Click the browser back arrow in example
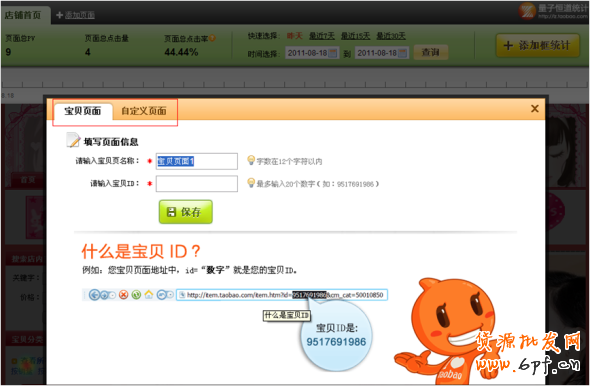 (x=94, y=295)
